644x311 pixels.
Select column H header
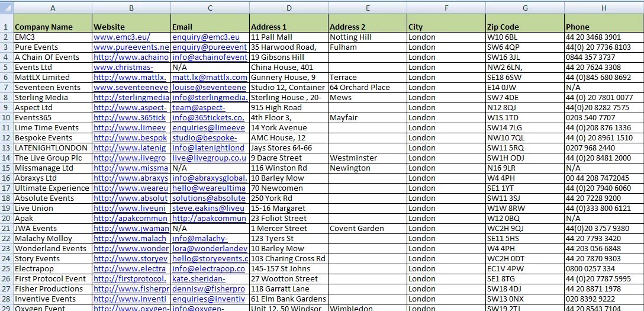(x=604, y=7)
